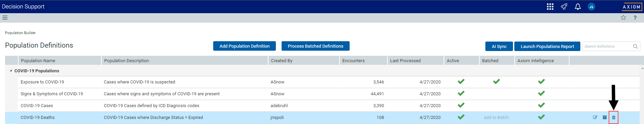The image size is (644, 124).
Task: Edit the COVID-19 Deaths definition via the pencil icon
Action: pyautogui.click(x=595, y=118)
